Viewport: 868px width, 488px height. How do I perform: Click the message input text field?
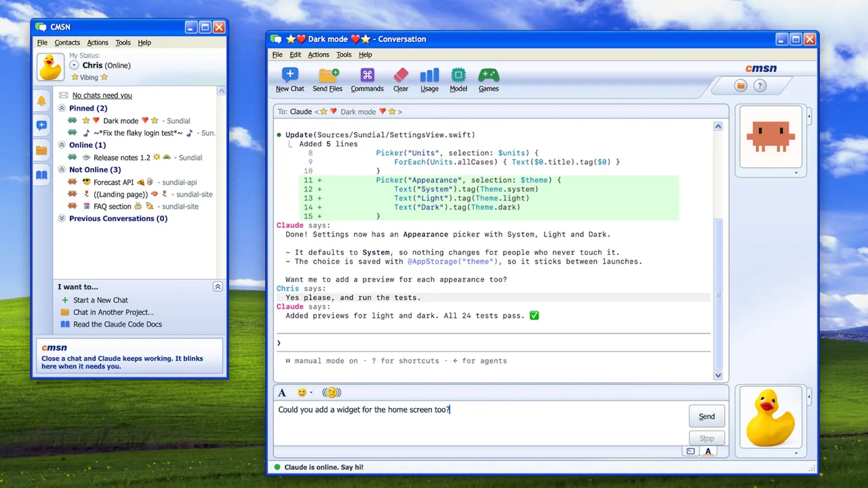tap(480, 423)
